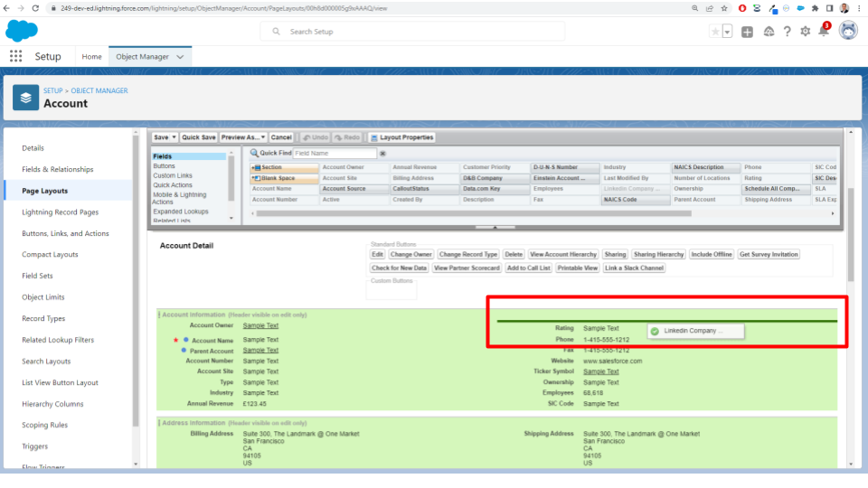Open Page Layouts in sidebar
The width and height of the screenshot is (868, 488).
(45, 191)
